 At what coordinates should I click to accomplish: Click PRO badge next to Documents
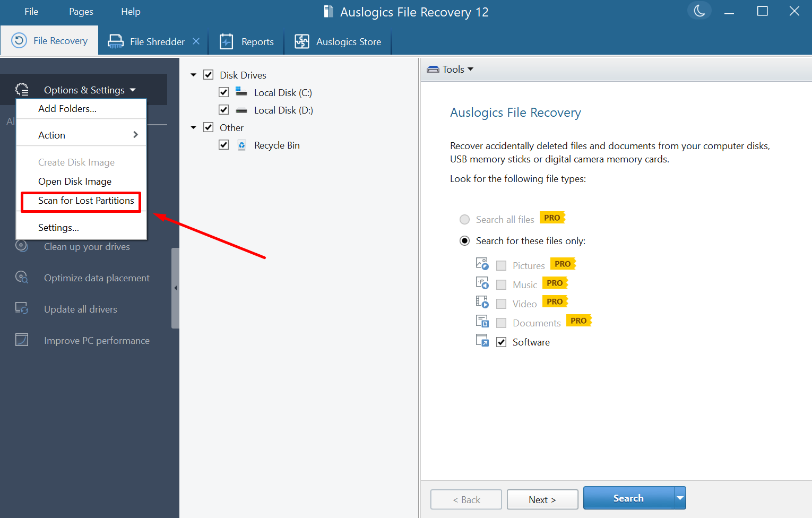pos(579,321)
